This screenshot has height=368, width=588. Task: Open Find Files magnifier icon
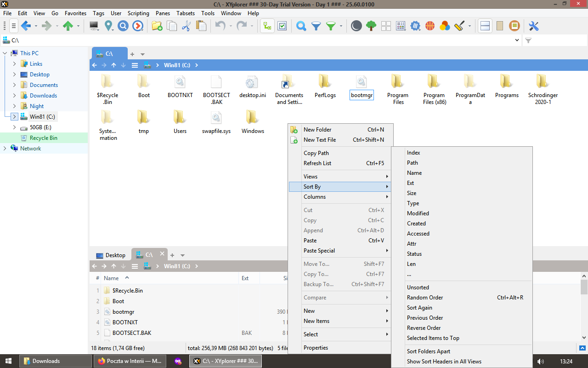pyautogui.click(x=301, y=26)
